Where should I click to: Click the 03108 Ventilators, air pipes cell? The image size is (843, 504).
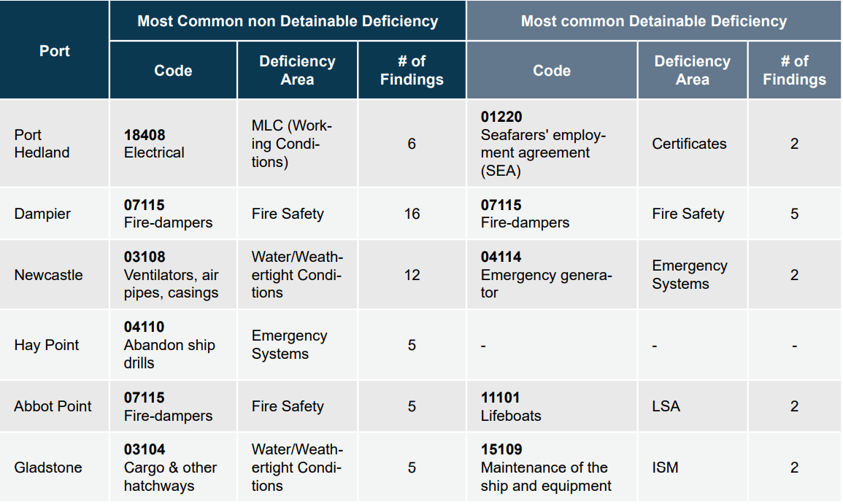click(x=173, y=274)
